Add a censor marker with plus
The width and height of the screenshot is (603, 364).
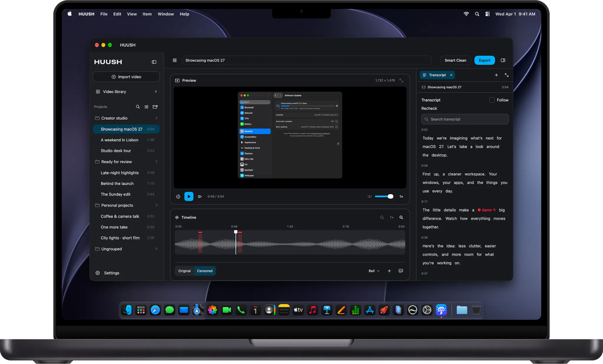click(x=389, y=271)
